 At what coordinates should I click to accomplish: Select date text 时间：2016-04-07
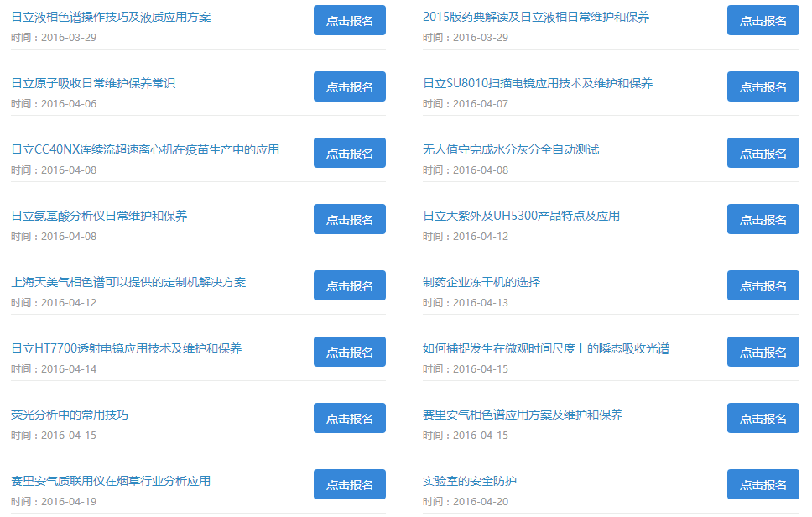(x=466, y=104)
